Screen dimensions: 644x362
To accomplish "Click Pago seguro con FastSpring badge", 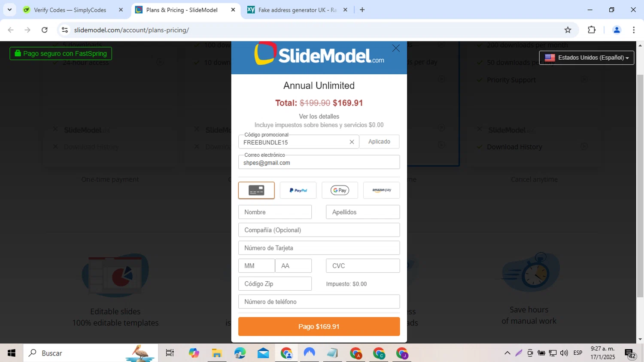I will (x=61, y=54).
